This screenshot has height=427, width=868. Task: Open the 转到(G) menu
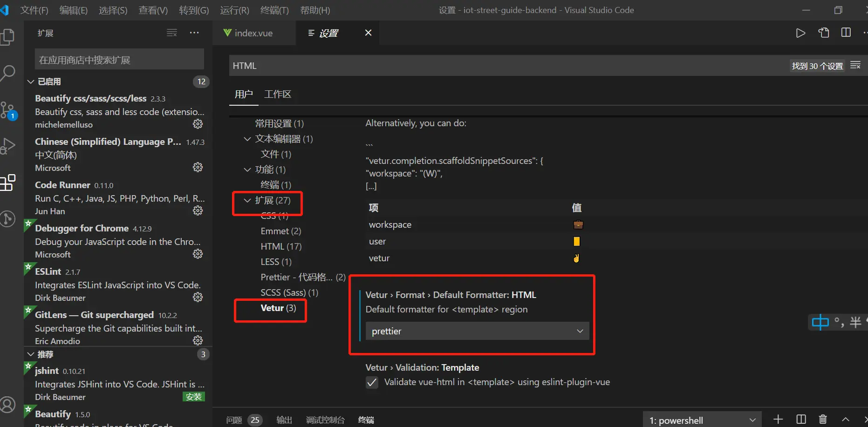pyautogui.click(x=194, y=10)
